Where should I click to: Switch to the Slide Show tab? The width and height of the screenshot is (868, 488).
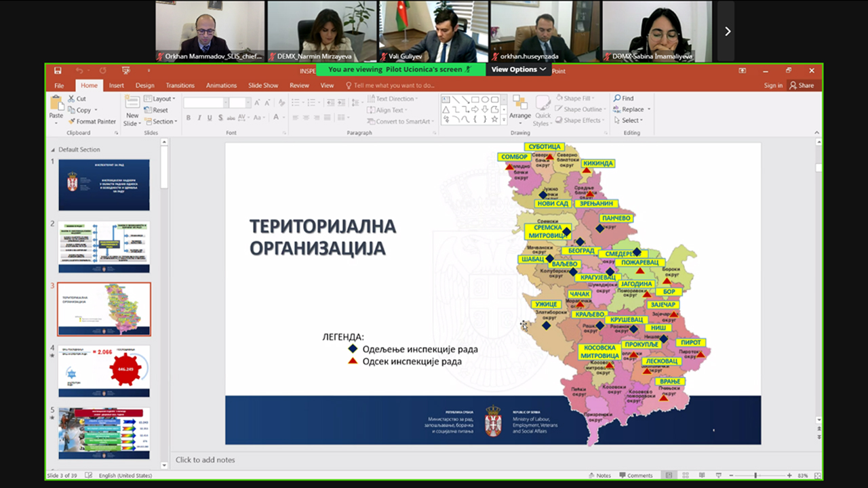(263, 85)
